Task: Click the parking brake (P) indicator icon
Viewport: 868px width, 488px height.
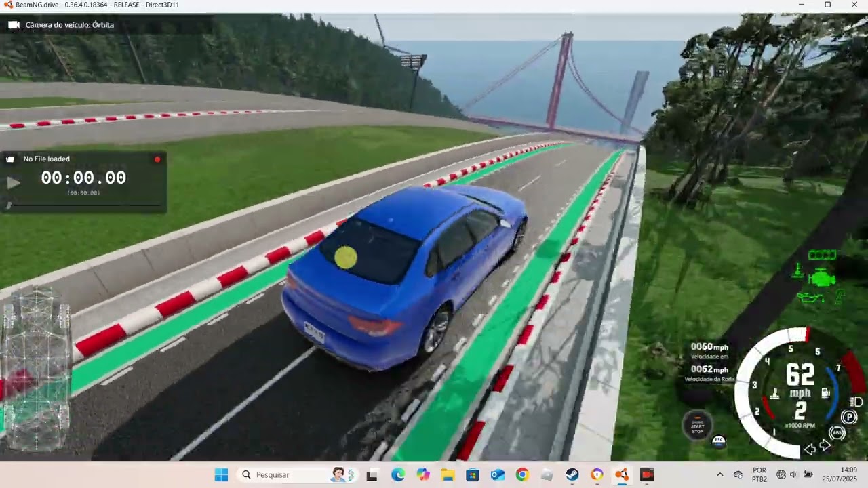Action: coord(848,417)
